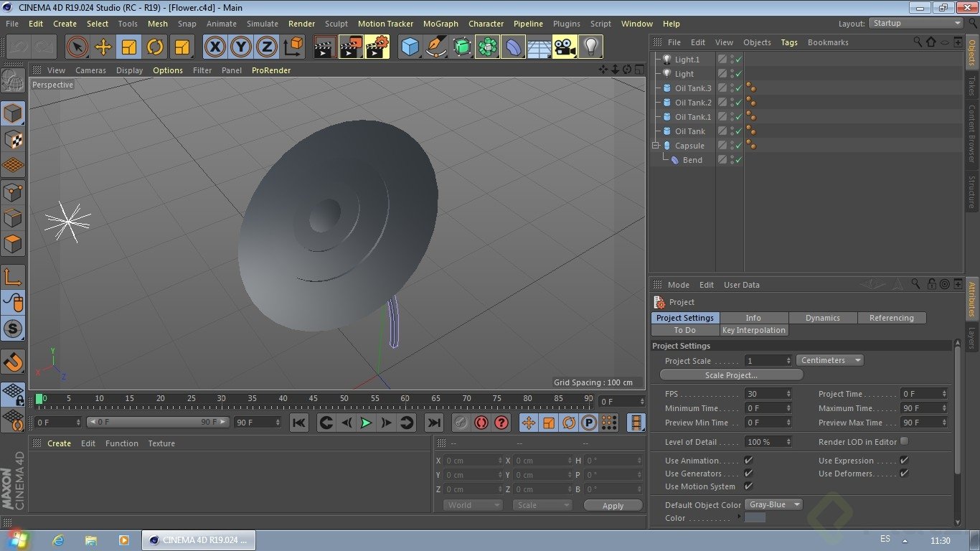Screen dimensions: 980x551
Task: Click the Scale Project button
Action: coord(730,375)
